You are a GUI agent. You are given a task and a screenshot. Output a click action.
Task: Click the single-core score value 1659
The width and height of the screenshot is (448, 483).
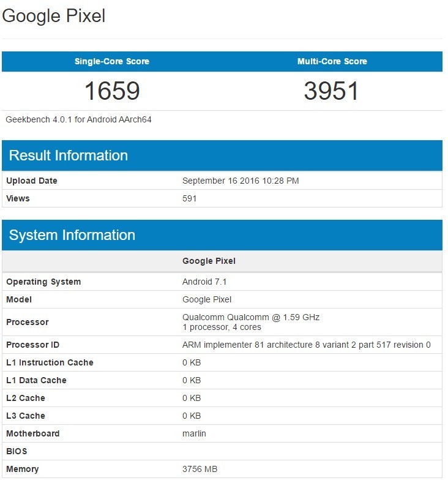(111, 91)
